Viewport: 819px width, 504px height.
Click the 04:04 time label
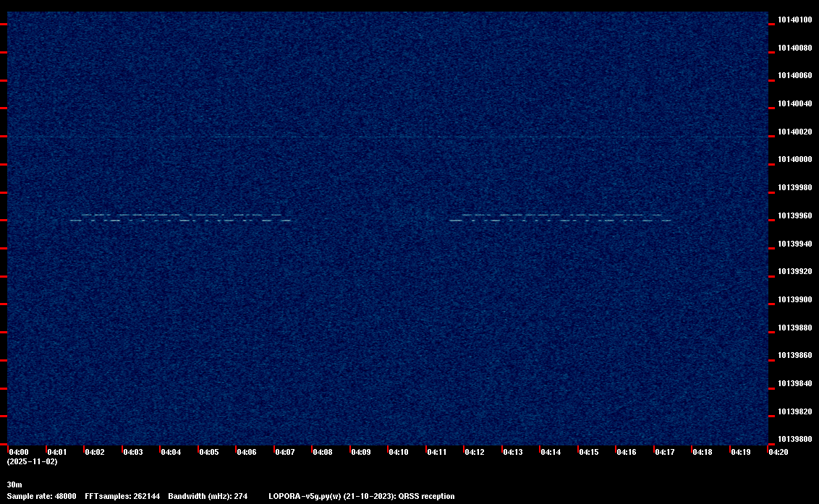[x=171, y=452]
